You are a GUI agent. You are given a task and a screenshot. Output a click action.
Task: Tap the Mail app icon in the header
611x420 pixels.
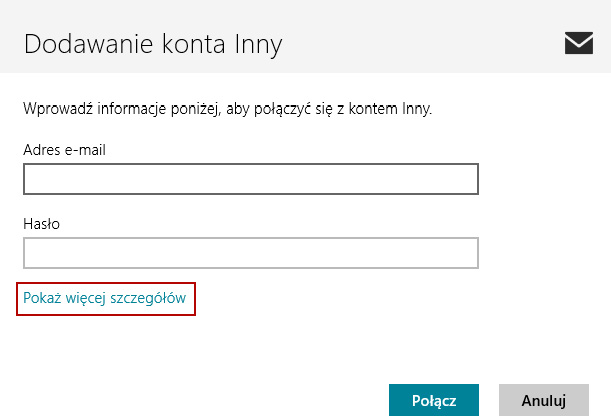tap(578, 42)
